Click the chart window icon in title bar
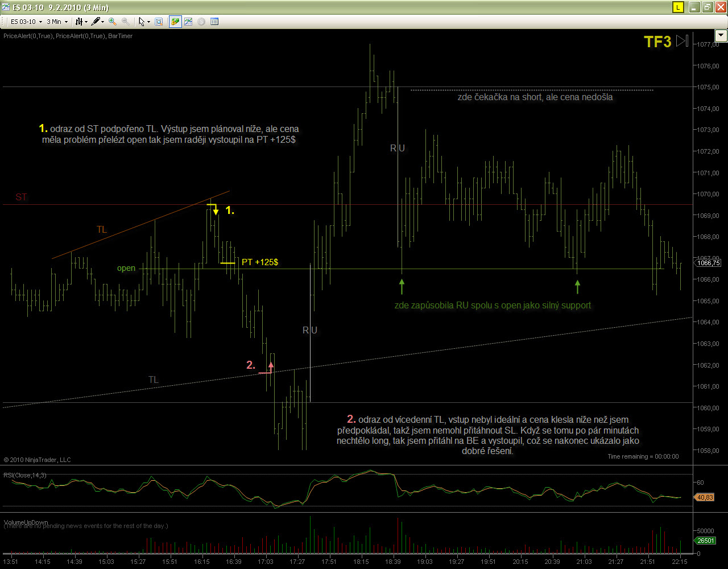 click(x=6, y=7)
